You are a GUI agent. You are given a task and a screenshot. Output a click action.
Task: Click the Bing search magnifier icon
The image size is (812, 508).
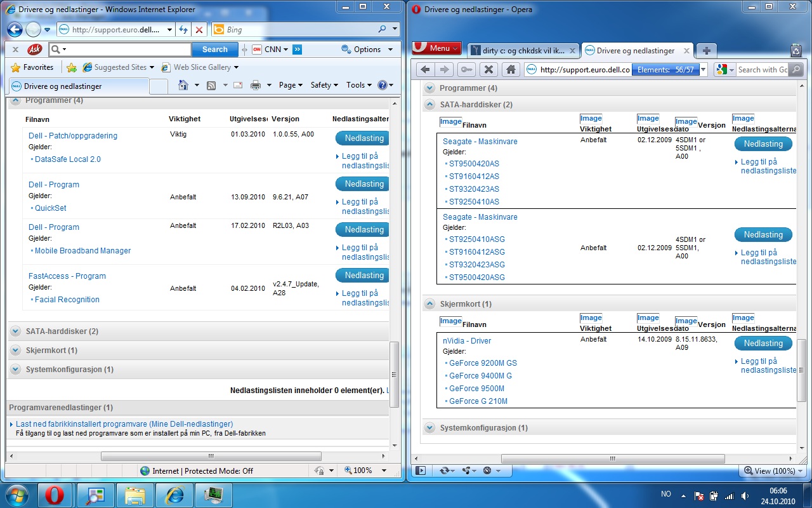[383, 29]
